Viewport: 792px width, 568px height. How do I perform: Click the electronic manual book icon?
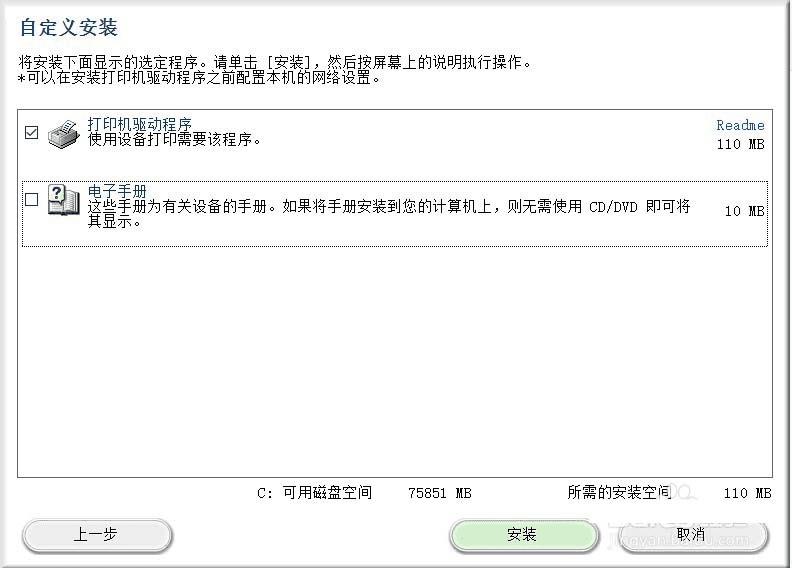(64, 200)
